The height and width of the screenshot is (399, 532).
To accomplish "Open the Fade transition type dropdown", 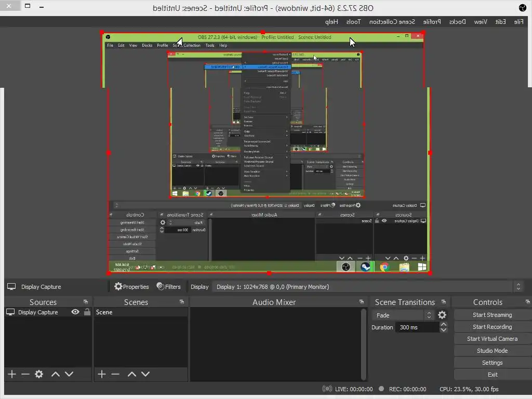I will tap(403, 315).
